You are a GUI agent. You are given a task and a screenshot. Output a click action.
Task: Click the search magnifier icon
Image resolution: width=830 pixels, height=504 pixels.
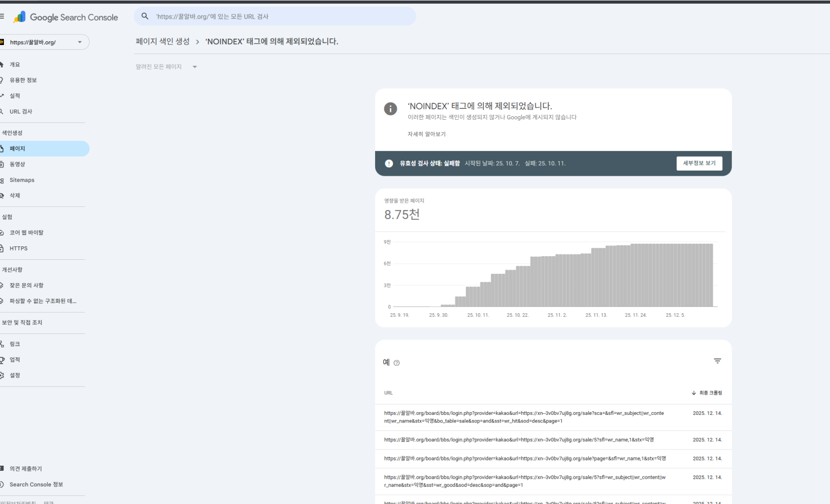(145, 17)
